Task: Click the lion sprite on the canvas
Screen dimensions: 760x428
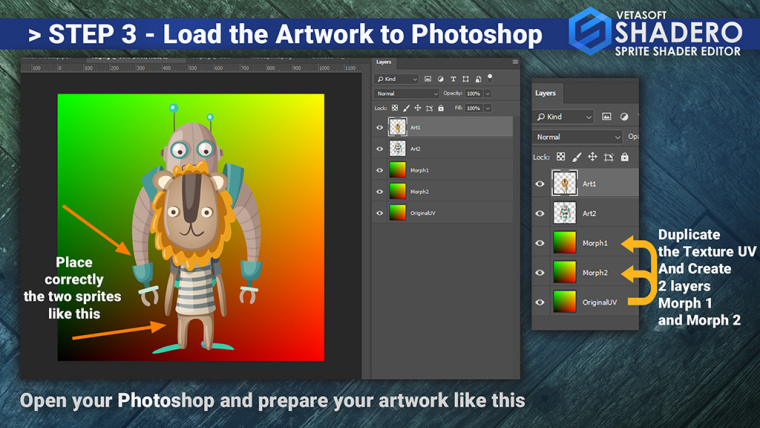Action: point(193,257)
